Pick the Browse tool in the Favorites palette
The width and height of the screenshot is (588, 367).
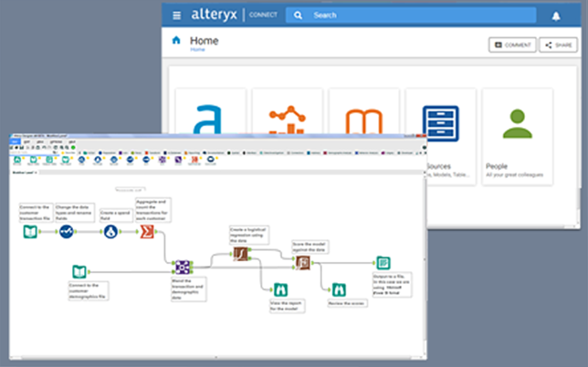[17, 160]
